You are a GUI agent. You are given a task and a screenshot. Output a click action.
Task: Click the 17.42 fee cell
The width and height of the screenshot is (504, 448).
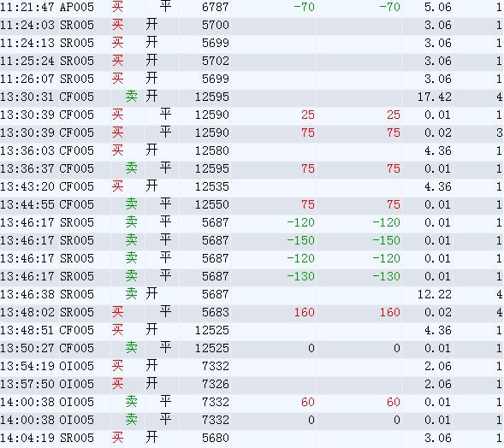(x=434, y=97)
